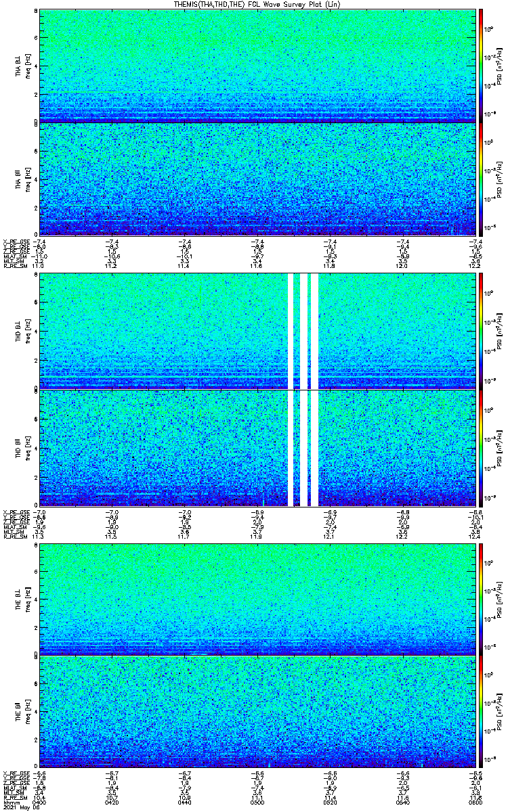Click the 0520 time tick label
The height and width of the screenshot is (812, 508).
[x=330, y=803]
